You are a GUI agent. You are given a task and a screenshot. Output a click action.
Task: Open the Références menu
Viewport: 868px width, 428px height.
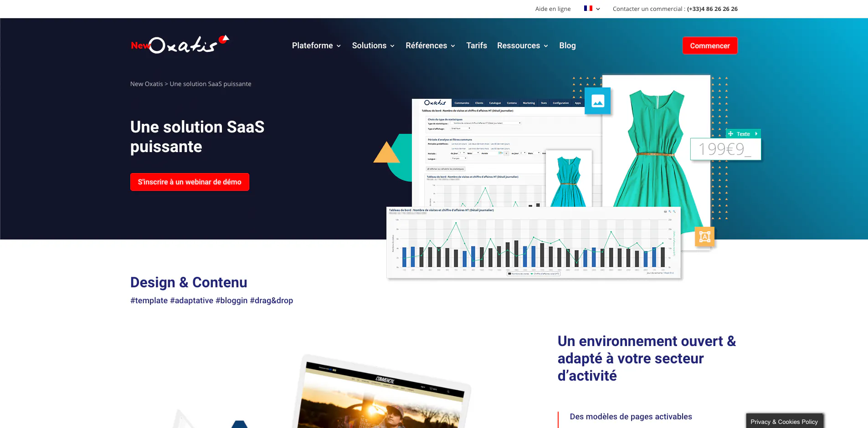(431, 46)
